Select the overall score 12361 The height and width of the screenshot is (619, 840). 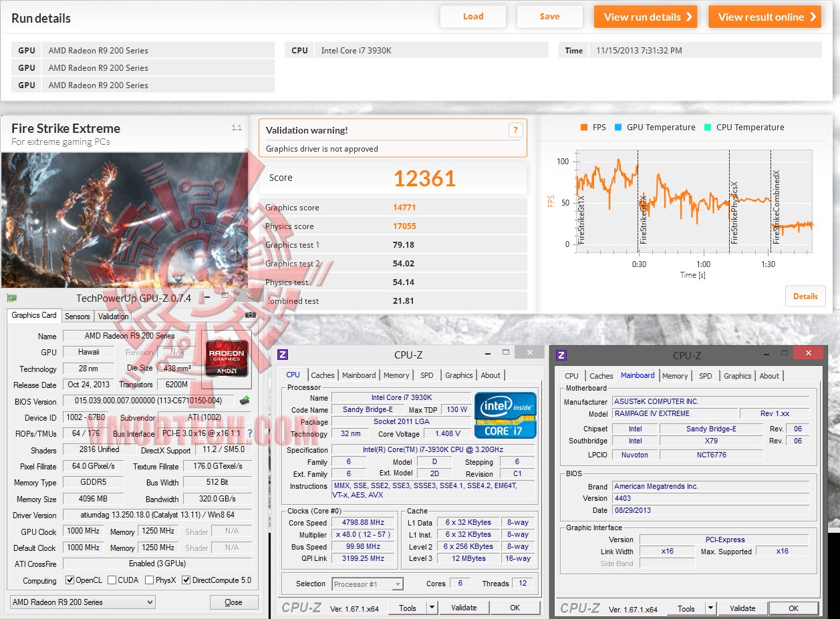[424, 178]
